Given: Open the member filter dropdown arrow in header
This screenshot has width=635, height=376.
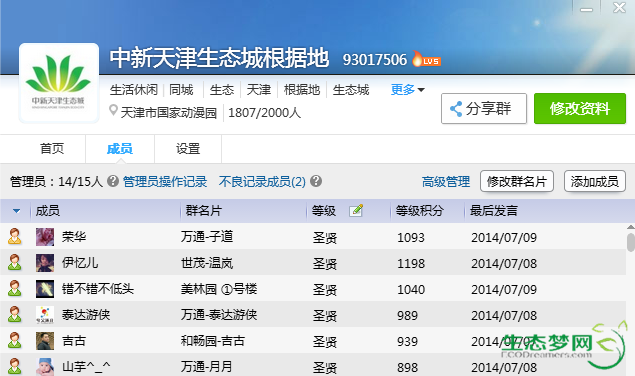Looking at the screenshot, I should (16, 211).
